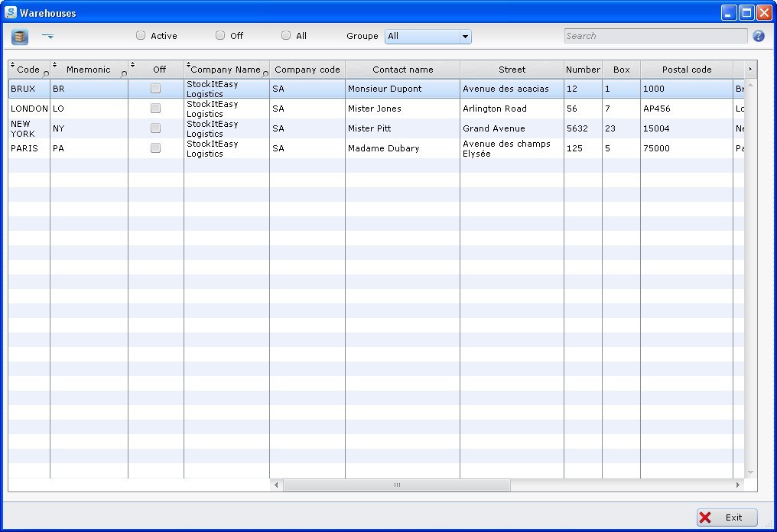
Task: Open the Groupe dropdown showing All
Action: tap(427, 36)
